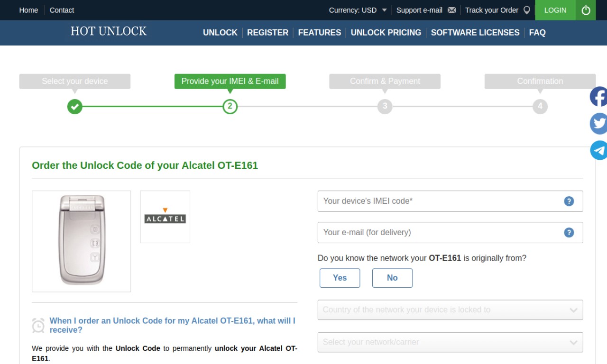Click the Support e-mail envelope icon
This screenshot has height=364, width=607.
pyautogui.click(x=451, y=10)
